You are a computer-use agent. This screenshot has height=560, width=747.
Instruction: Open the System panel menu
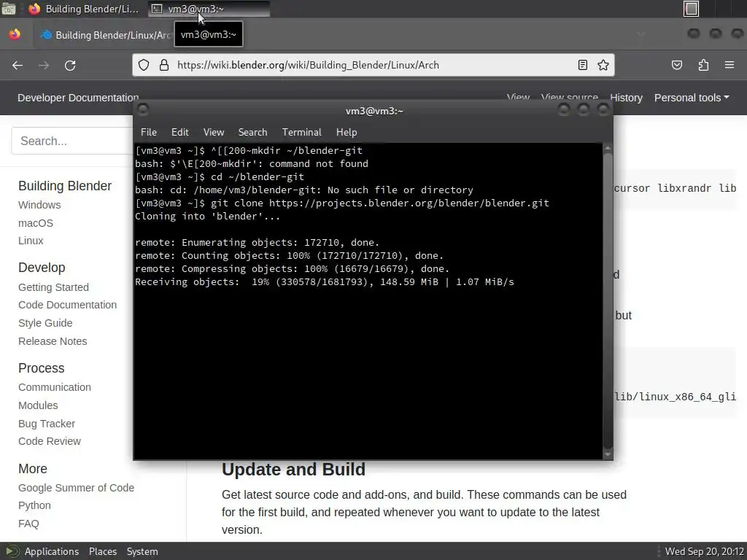tap(142, 551)
